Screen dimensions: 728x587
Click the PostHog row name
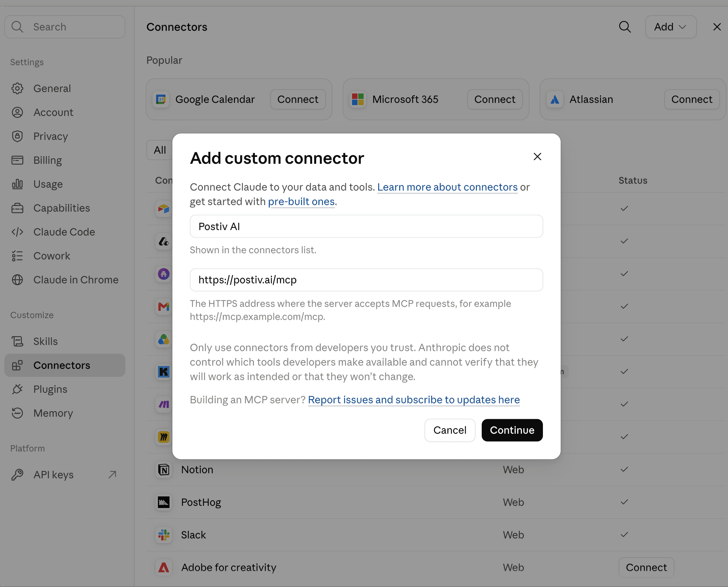coord(201,502)
